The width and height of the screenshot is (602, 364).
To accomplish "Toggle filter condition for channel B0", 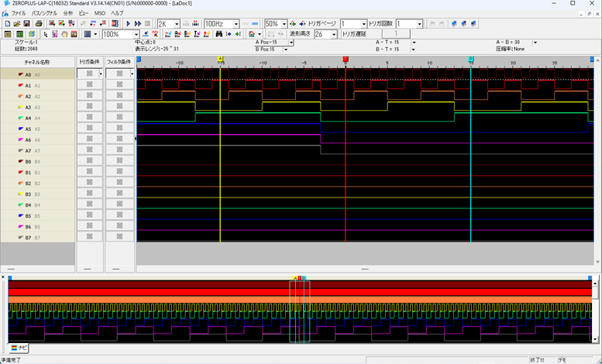I will click(x=119, y=160).
